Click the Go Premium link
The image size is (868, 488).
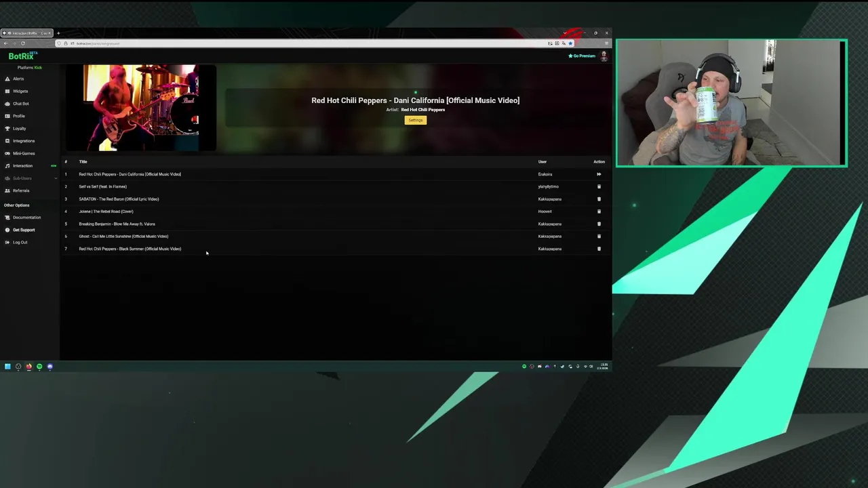pyautogui.click(x=582, y=56)
